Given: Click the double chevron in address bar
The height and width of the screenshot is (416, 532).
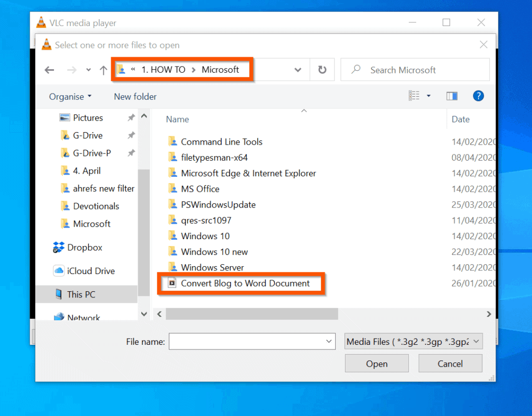Looking at the screenshot, I should coord(133,70).
